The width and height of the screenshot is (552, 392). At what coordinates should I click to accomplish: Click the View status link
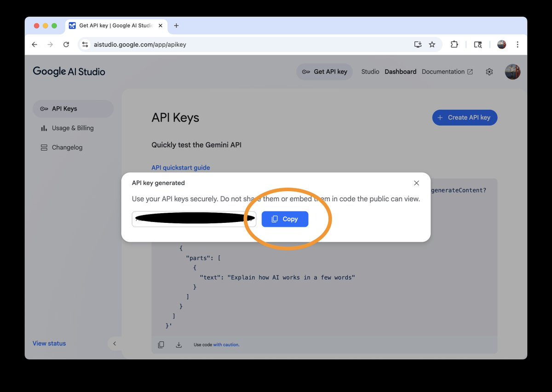pos(49,343)
